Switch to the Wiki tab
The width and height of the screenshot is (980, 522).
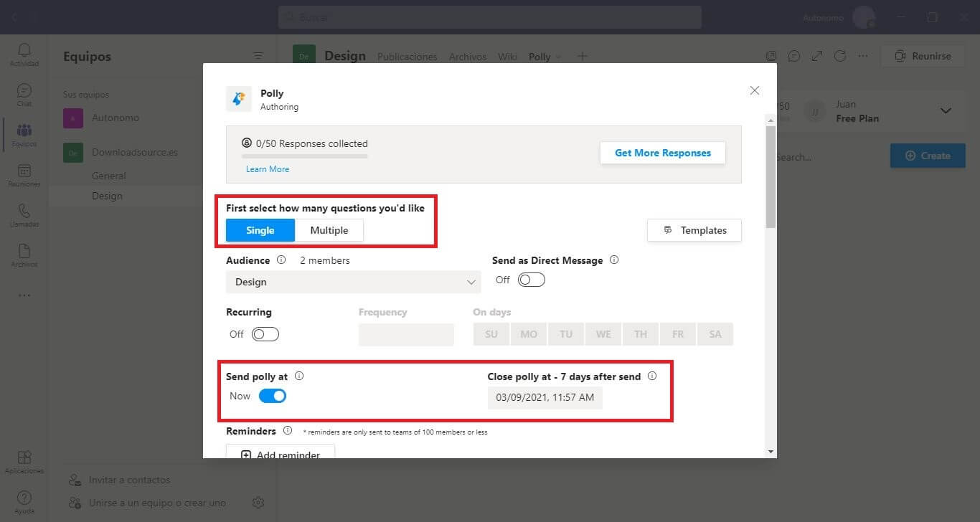(x=507, y=57)
